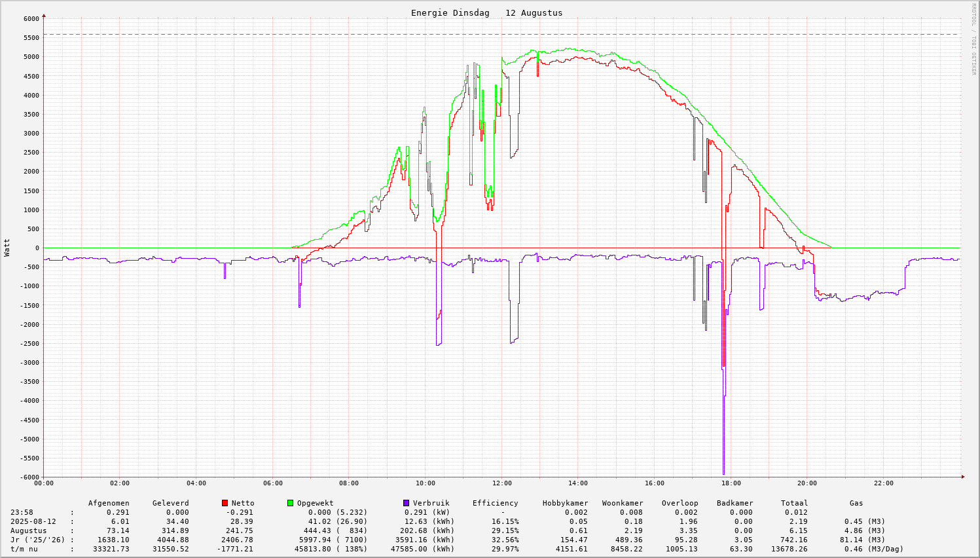This screenshot has height=558, width=980.
Task: Click the t/m nu row label
Action: pos(24,549)
